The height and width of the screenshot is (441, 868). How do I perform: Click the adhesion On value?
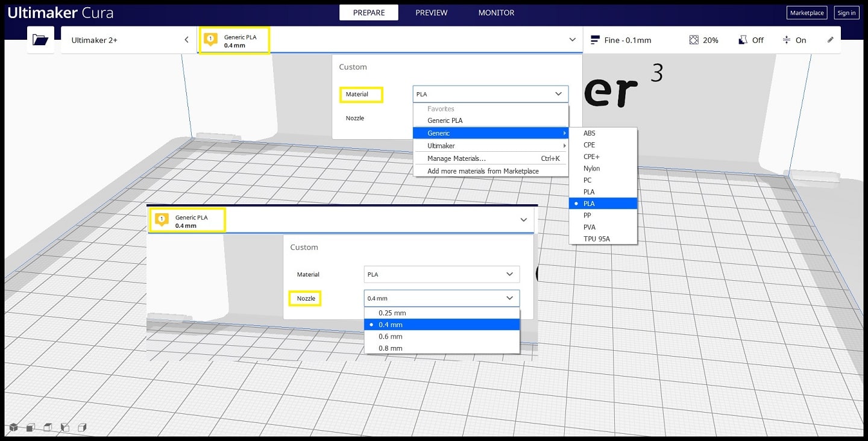[800, 40]
